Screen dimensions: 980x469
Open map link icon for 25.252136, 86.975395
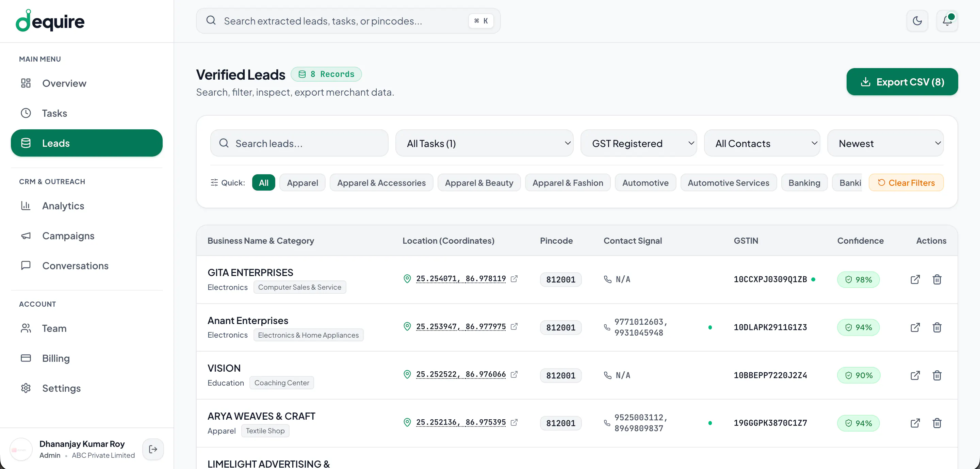(514, 422)
